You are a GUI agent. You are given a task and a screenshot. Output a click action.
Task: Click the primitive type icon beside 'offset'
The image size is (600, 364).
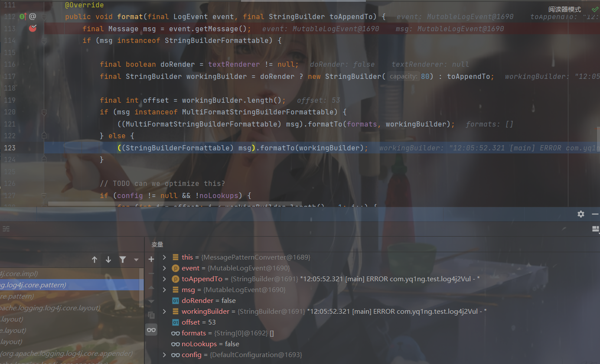[176, 322]
